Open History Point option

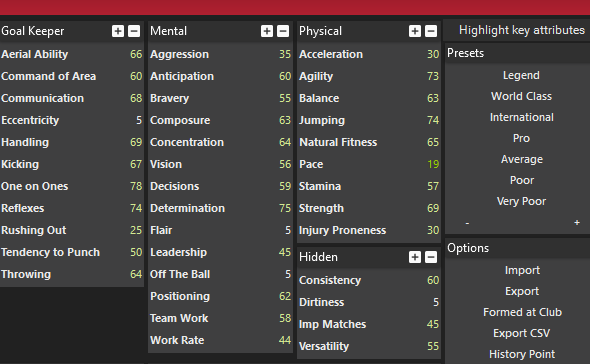522,354
